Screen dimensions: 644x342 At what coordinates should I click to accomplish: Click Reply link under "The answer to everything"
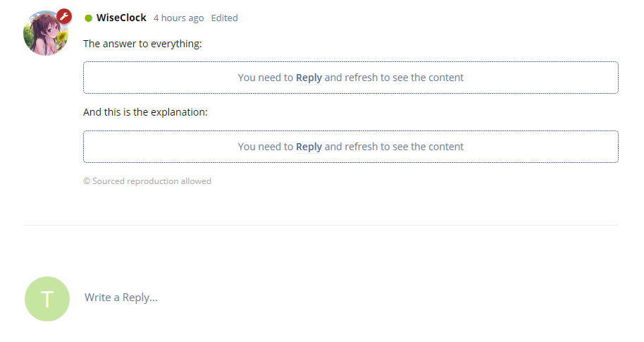pos(309,78)
